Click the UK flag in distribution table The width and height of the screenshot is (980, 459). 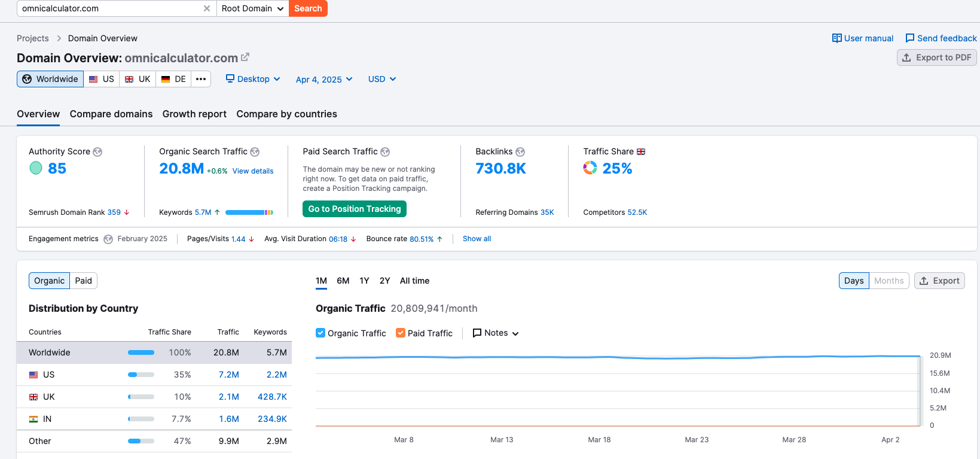[x=33, y=397]
